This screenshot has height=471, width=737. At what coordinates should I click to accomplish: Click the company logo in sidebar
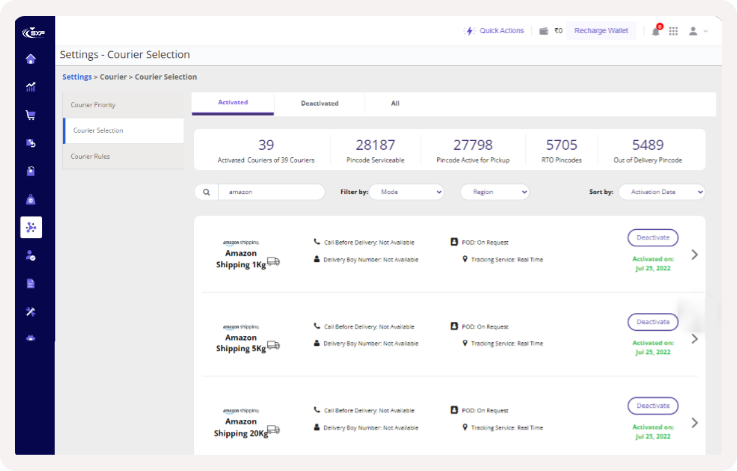click(x=33, y=33)
